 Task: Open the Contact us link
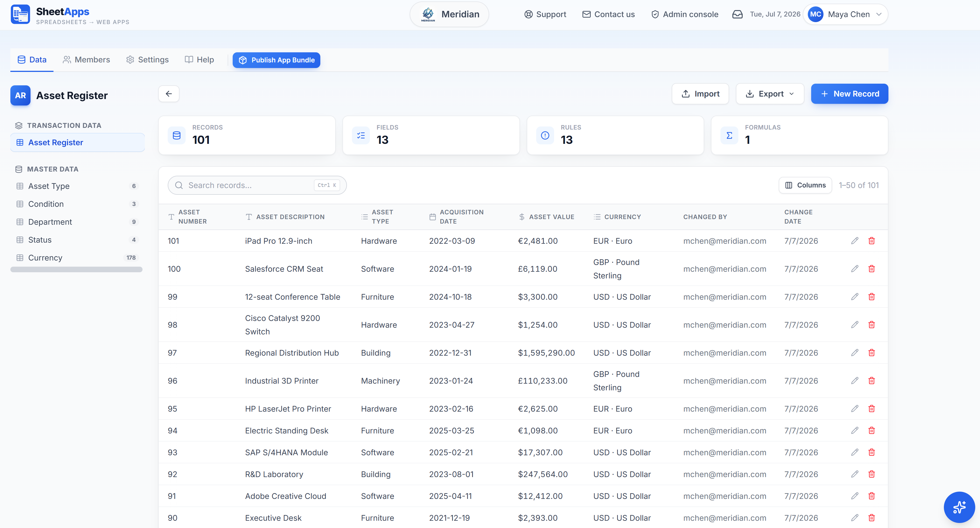tap(609, 15)
